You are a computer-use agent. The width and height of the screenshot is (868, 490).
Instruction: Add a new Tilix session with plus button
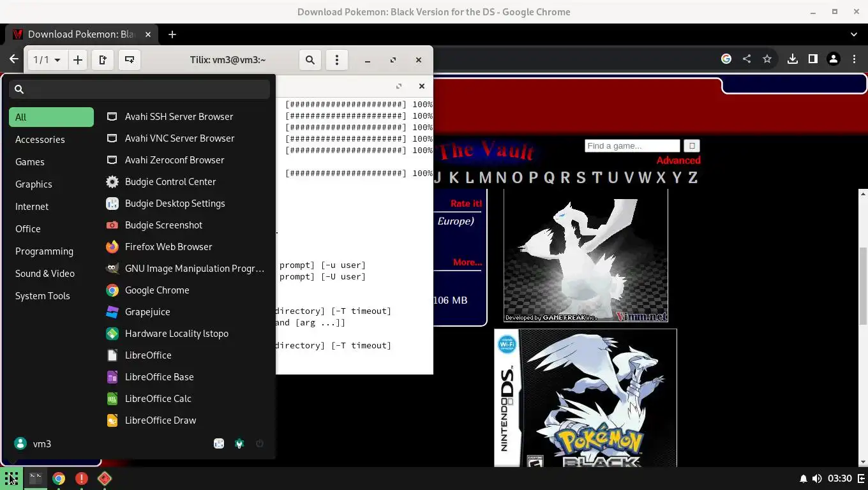coord(78,60)
